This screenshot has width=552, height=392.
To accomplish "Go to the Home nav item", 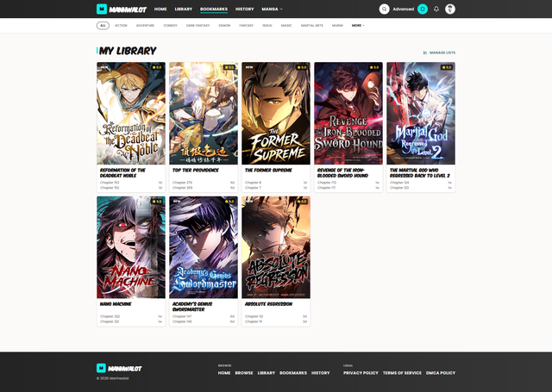I will click(x=160, y=9).
